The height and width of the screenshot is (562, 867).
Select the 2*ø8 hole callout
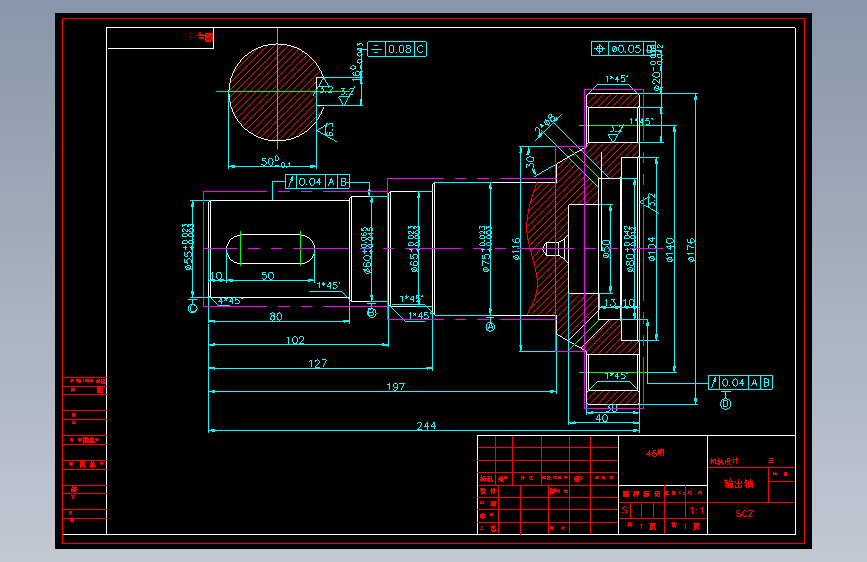pyautogui.click(x=545, y=124)
